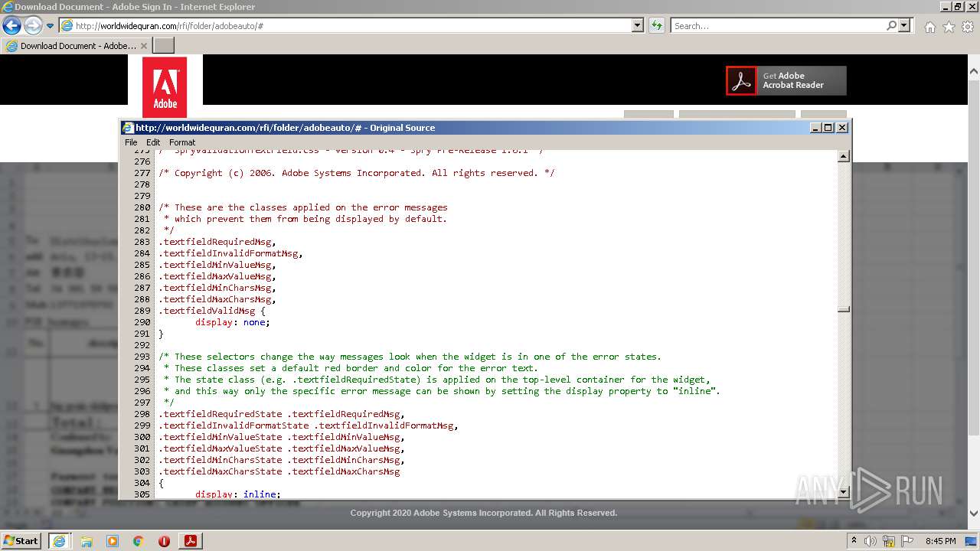The image size is (980, 551).
Task: Click the search magnifier icon
Action: pyautogui.click(x=891, y=25)
